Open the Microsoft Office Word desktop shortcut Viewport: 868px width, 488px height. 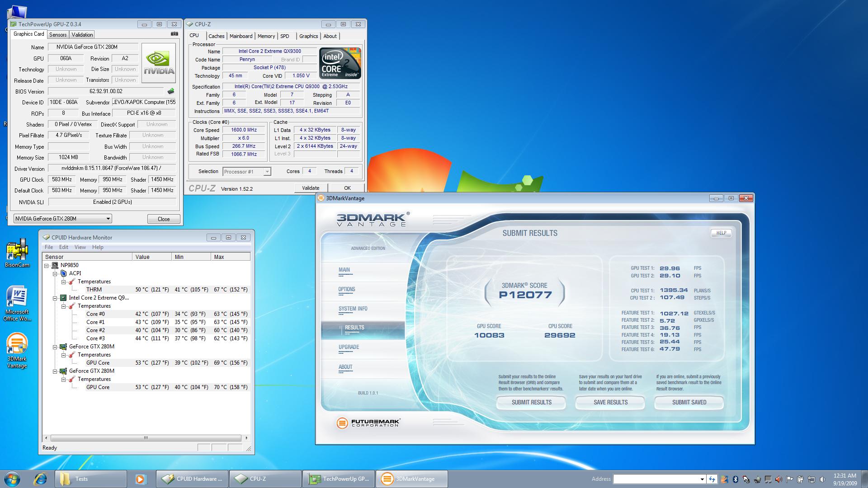[x=17, y=303]
